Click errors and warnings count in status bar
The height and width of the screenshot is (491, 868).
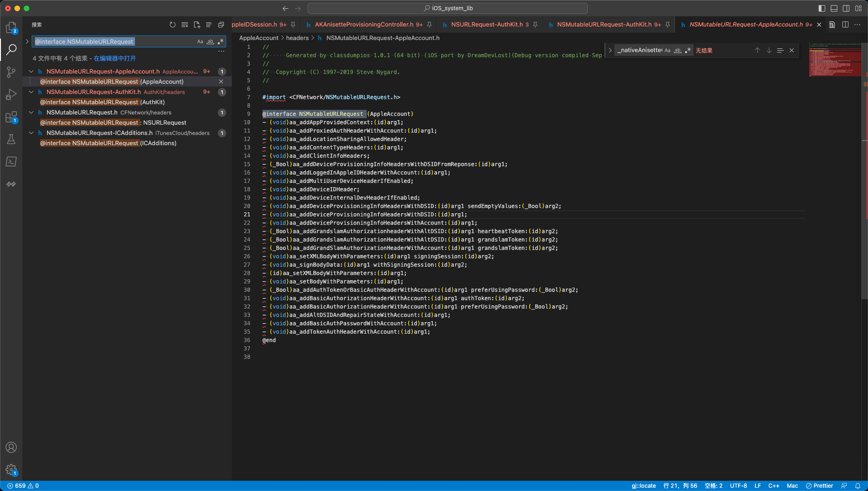[23, 486]
